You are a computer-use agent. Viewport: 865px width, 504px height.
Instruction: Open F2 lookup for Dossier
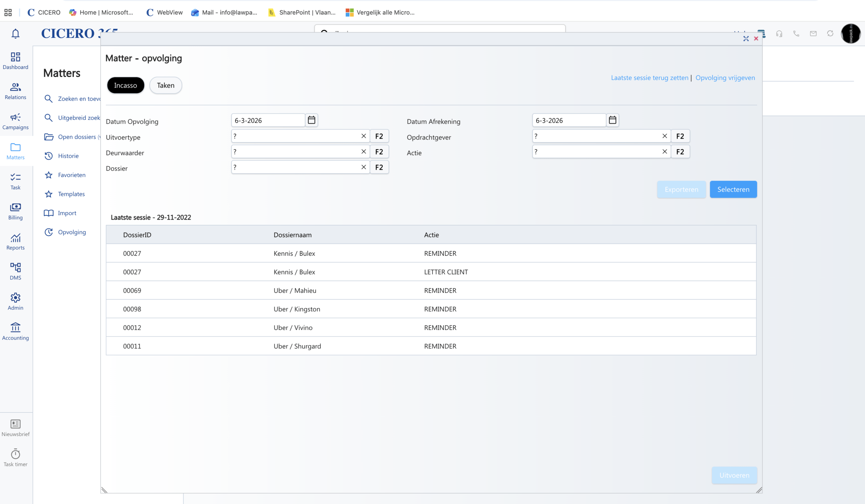click(379, 167)
